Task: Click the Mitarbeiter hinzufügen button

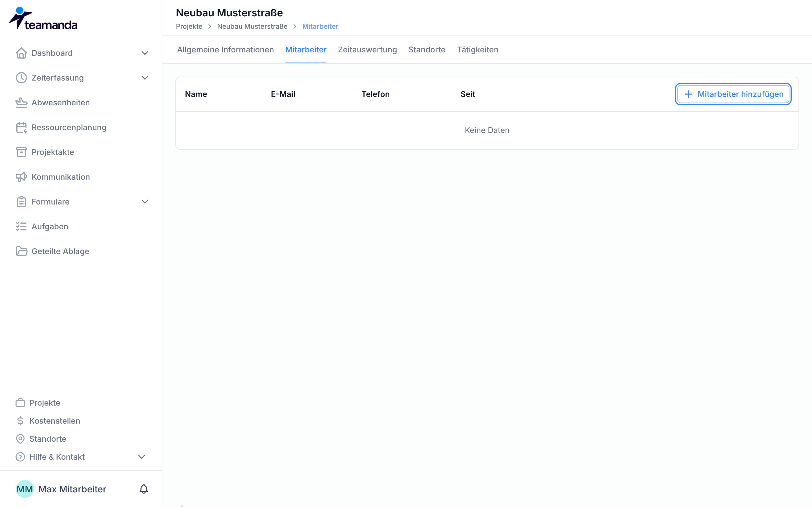Action: [x=733, y=94]
